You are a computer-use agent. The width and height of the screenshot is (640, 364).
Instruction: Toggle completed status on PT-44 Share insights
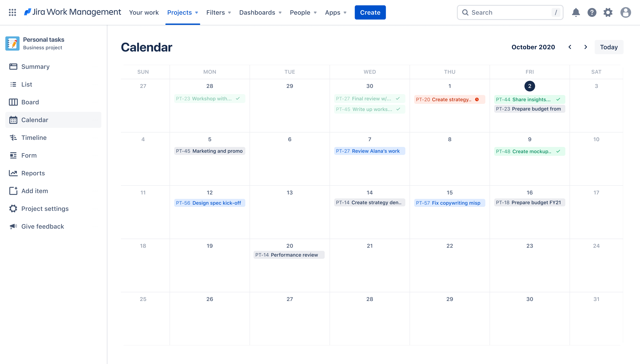pyautogui.click(x=559, y=99)
